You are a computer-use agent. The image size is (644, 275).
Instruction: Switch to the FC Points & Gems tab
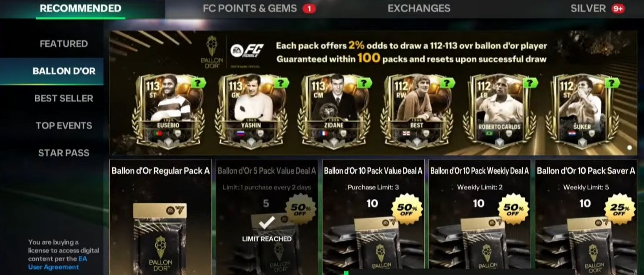250,8
